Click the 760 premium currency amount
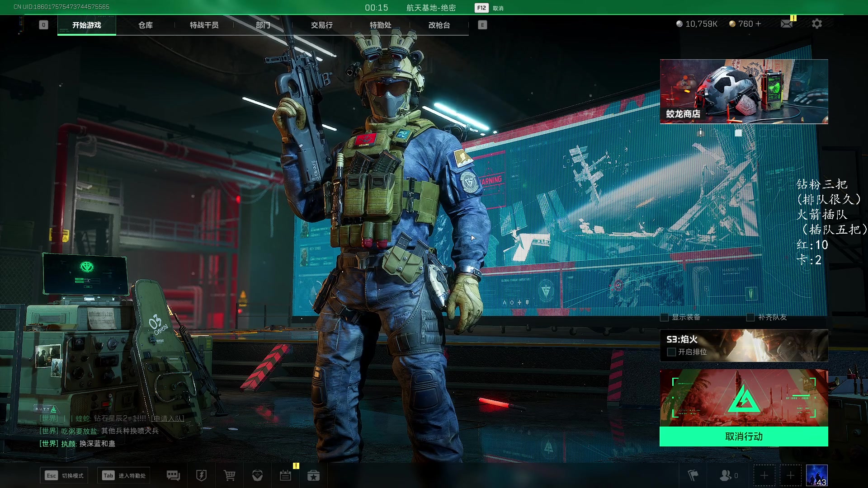 pos(745,23)
